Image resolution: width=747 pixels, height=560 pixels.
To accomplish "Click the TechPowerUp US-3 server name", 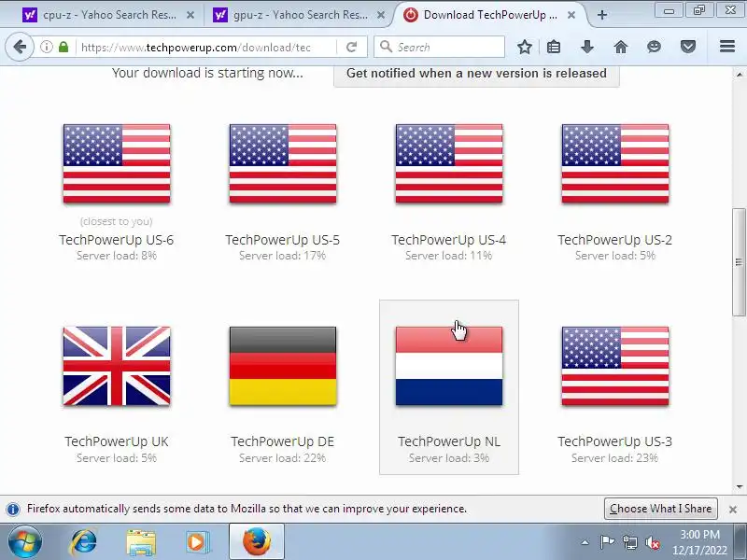I will coord(615,441).
